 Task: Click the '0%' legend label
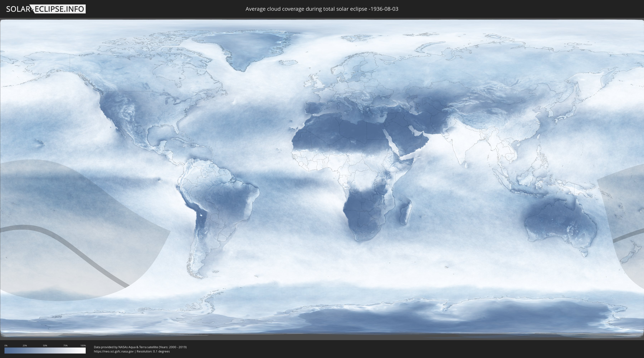pos(6,345)
